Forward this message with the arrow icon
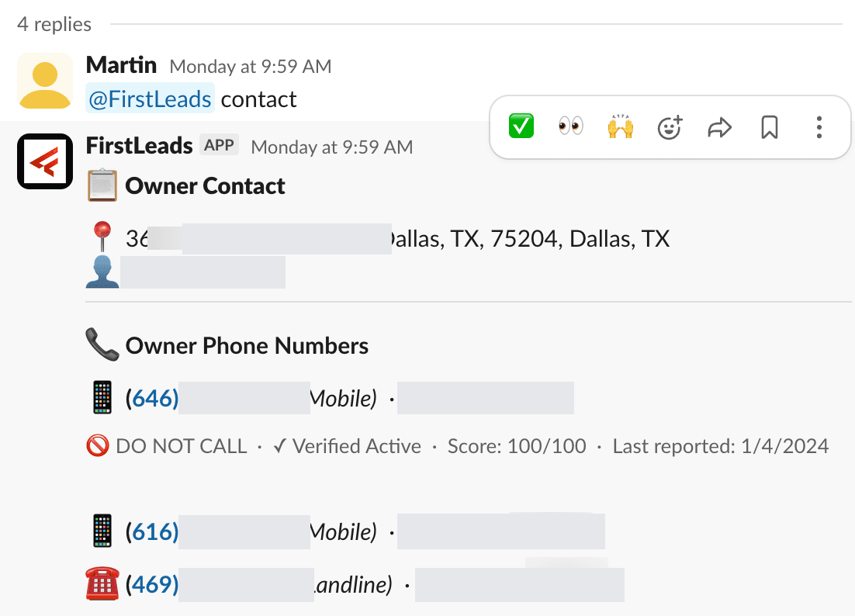855x616 pixels. (719, 127)
